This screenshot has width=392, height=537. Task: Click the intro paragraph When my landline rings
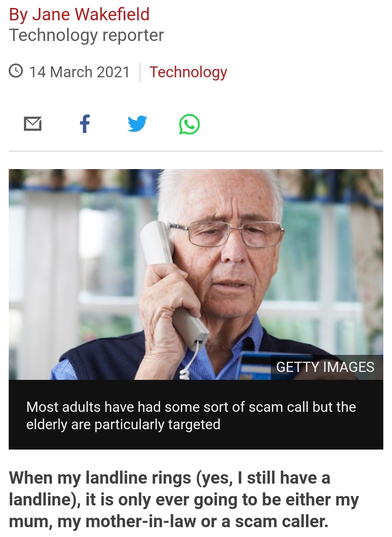pos(184,499)
